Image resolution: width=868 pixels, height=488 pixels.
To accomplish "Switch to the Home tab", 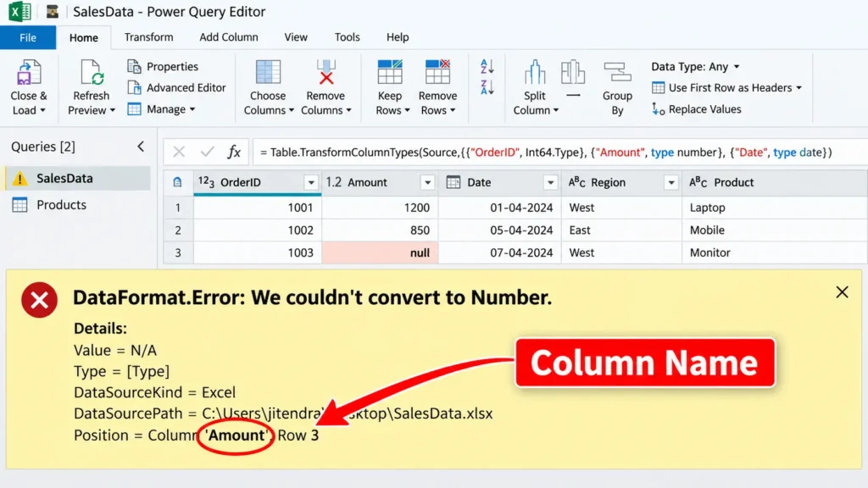I will coord(84,37).
